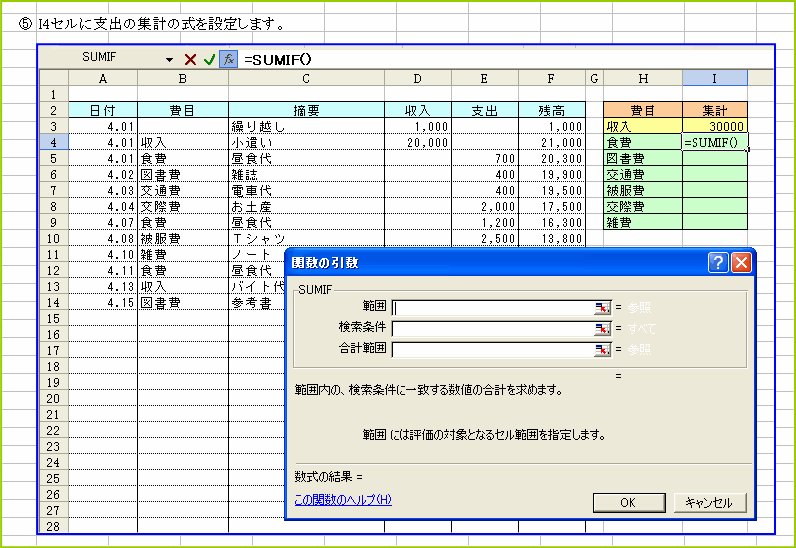Select column D header

418,78
